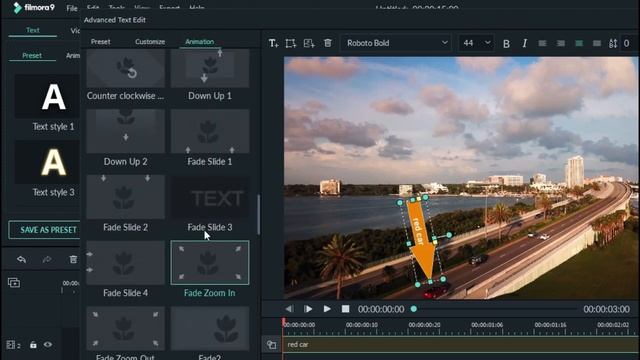Select the Animation tab
Viewport: 640px width, 360px height.
click(x=199, y=42)
